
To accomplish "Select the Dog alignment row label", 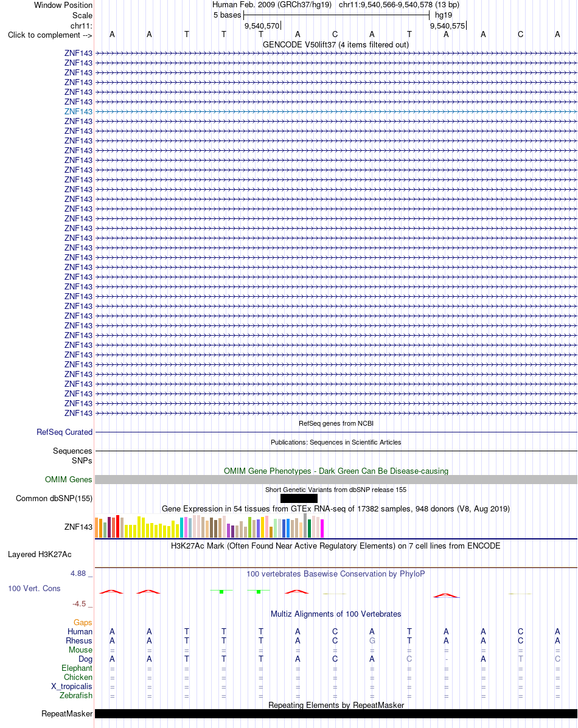I will pyautogui.click(x=86, y=659).
